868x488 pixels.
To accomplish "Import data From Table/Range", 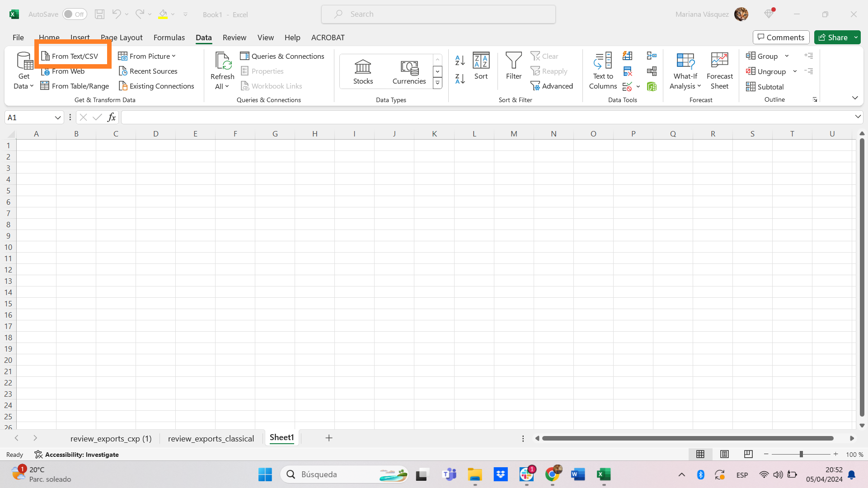I will [x=75, y=86].
